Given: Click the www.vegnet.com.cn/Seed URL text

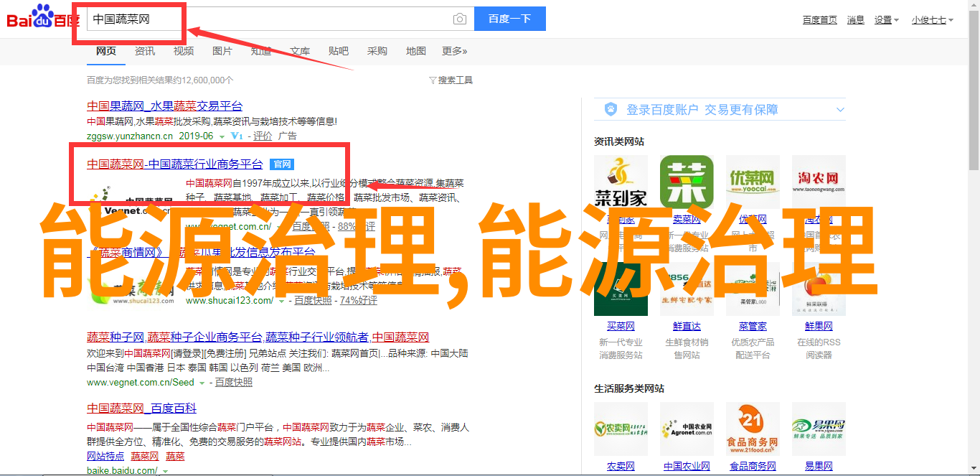Looking at the screenshot, I should 141,383.
